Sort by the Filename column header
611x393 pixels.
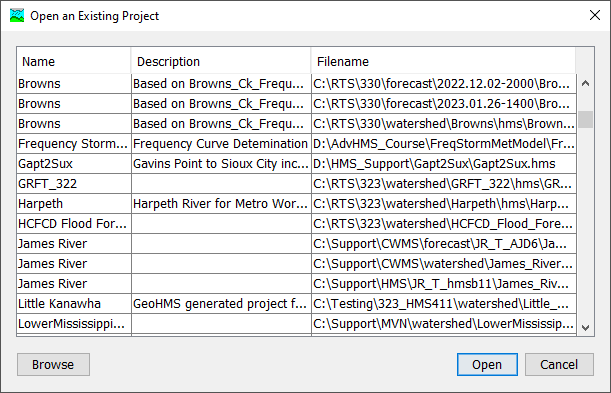443,61
